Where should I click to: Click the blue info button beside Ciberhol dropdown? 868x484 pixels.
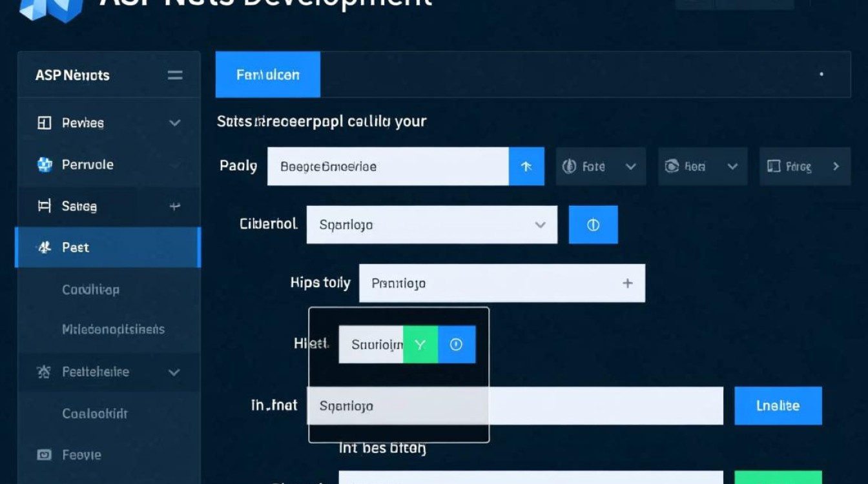pyautogui.click(x=593, y=225)
